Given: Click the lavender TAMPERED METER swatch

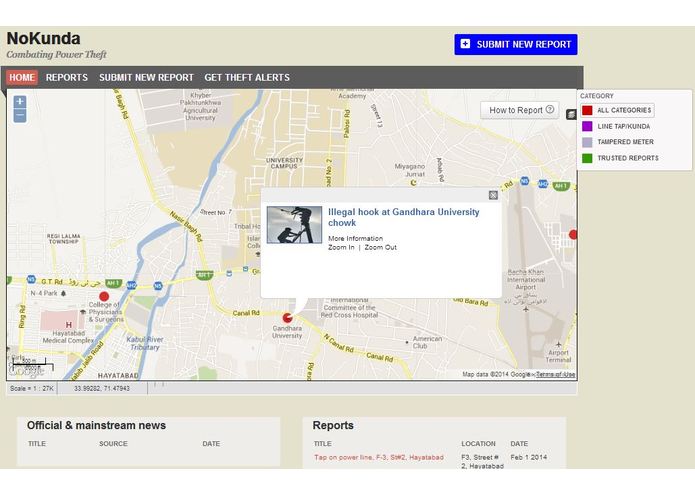Looking at the screenshot, I should [587, 142].
